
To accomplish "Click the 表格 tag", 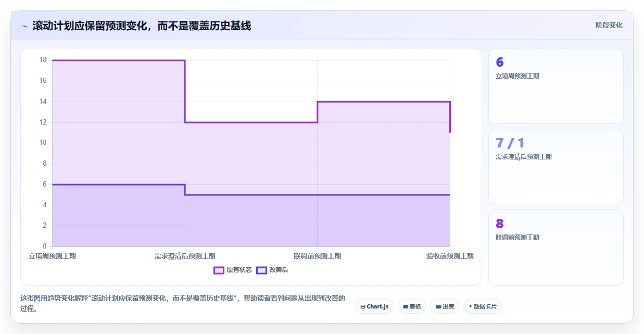I will pos(412,306).
